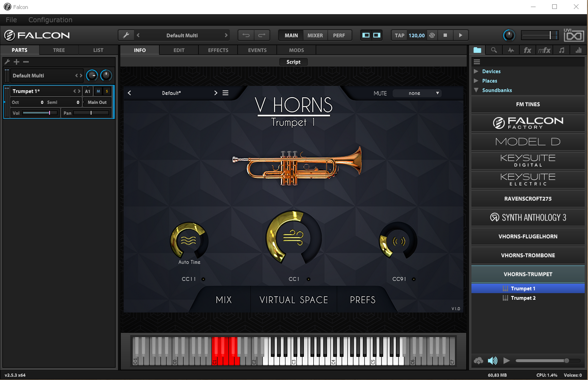The height and width of the screenshot is (380, 588).
Task: Toggle the right browser panel visibility
Action: [377, 35]
